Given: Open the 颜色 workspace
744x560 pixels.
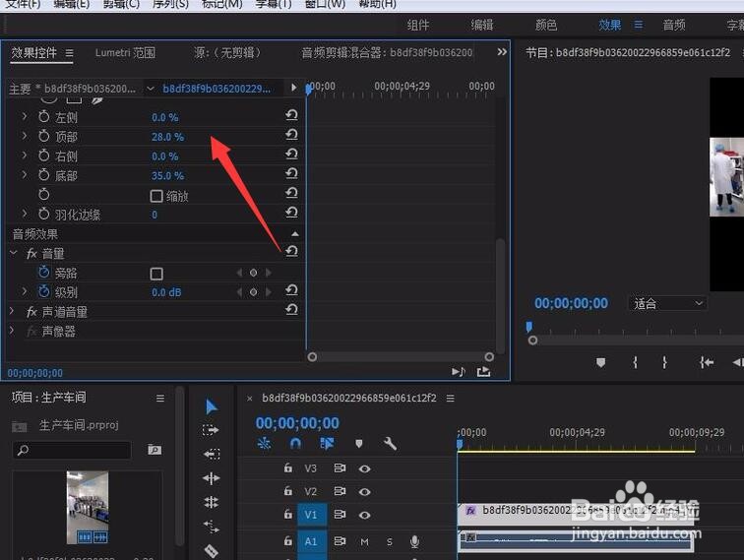Looking at the screenshot, I should [546, 25].
